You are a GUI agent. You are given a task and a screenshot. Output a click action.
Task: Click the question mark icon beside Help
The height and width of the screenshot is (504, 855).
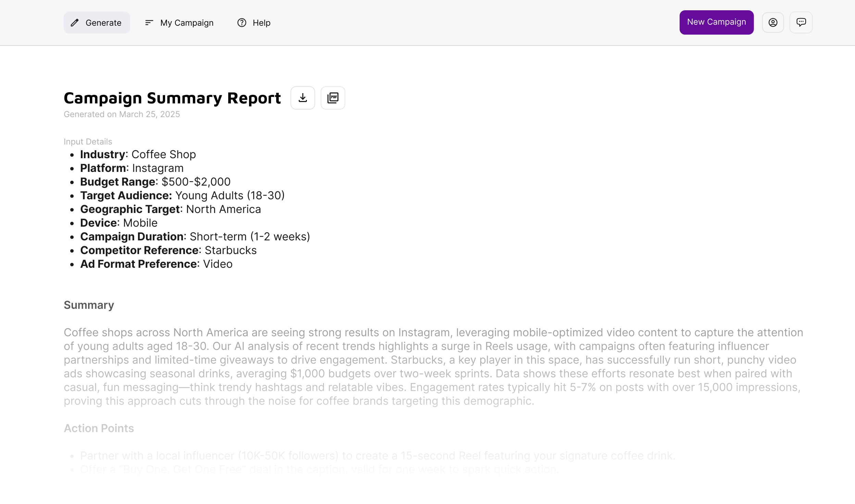(242, 23)
